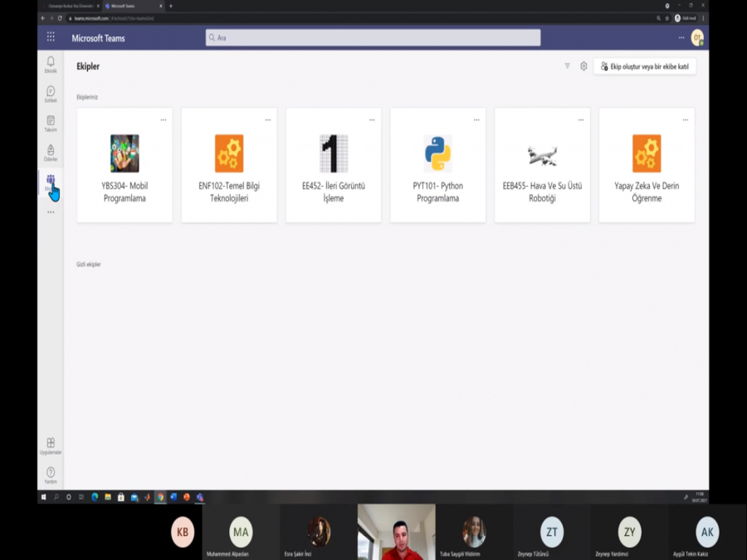The image size is (747, 560).
Task: Open Yardım (Help) in the sidebar
Action: click(51, 475)
